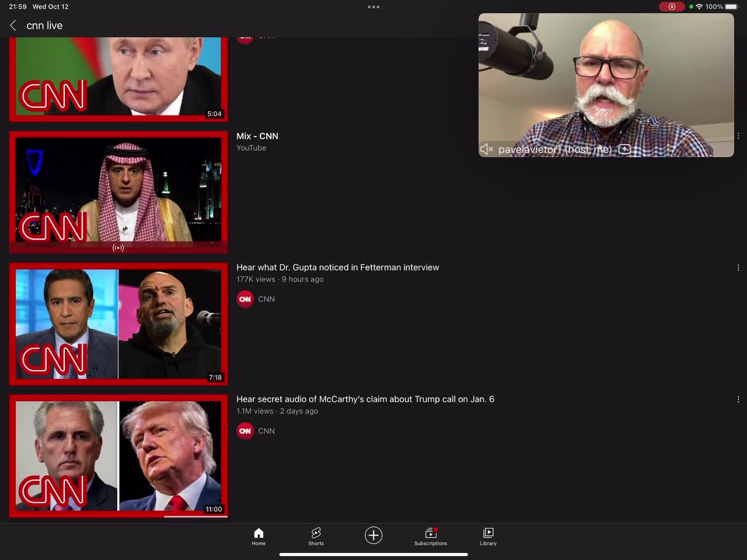Open the Mix - CNN title
The image size is (747, 560).
coord(257,136)
